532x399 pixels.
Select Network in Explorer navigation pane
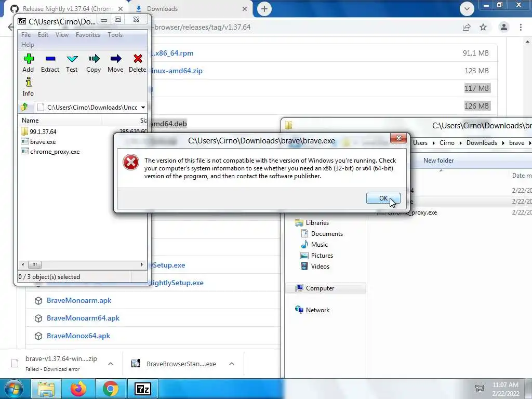[x=312, y=310]
